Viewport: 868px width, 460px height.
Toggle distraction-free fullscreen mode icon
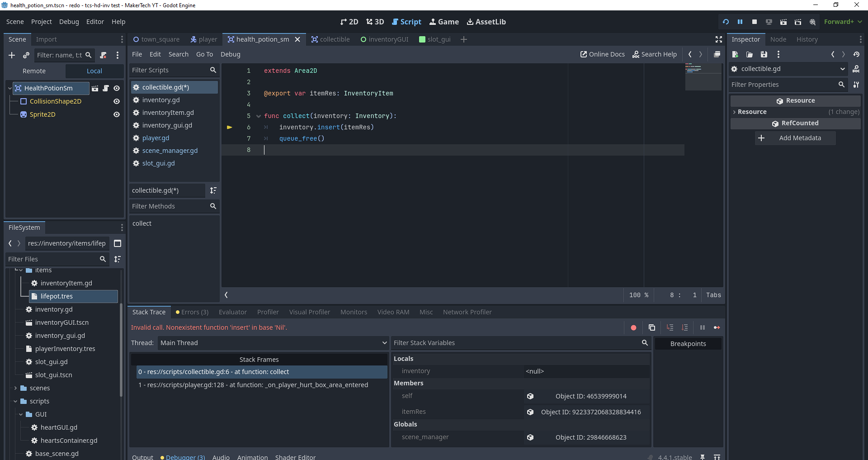point(718,39)
